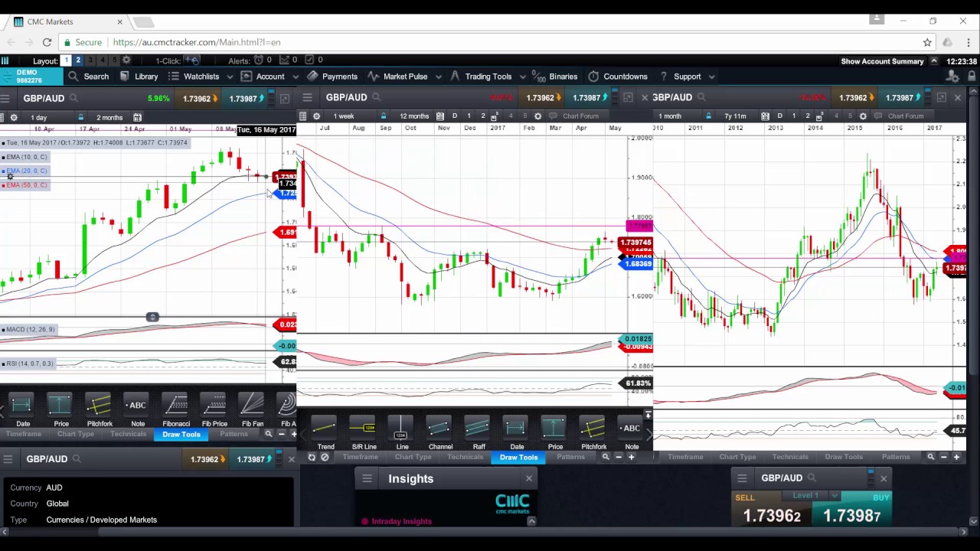
Task: Select the Pitchfork tool in left chart
Action: click(99, 410)
